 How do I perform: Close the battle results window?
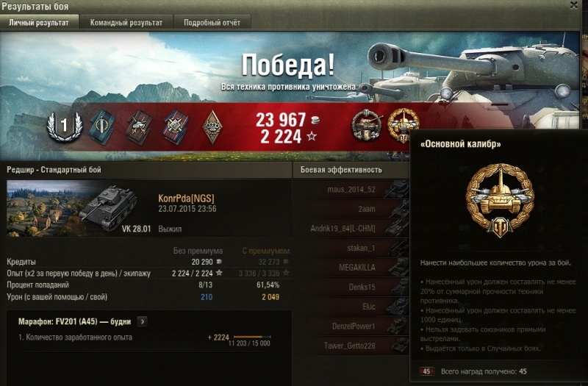pyautogui.click(x=574, y=5)
